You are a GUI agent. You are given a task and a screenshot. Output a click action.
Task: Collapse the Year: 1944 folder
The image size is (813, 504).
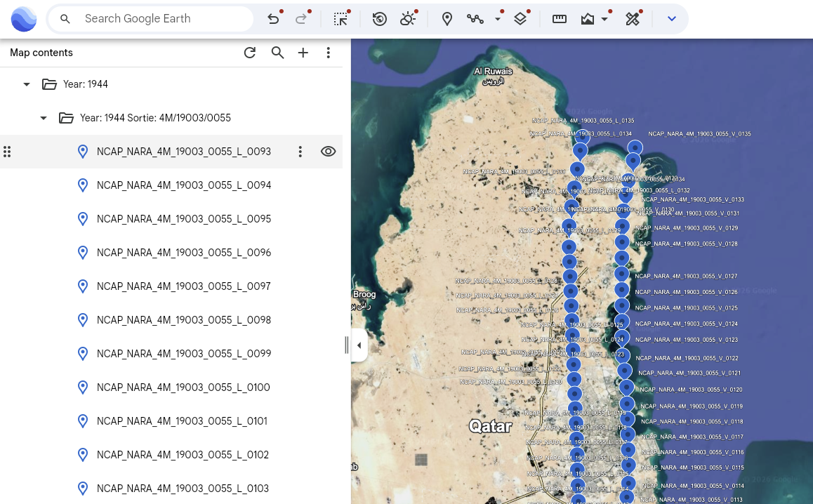27,84
